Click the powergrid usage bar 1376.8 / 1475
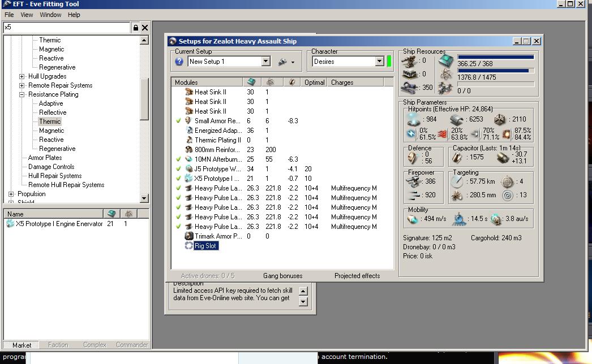The width and height of the screenshot is (592, 364). coord(496,71)
